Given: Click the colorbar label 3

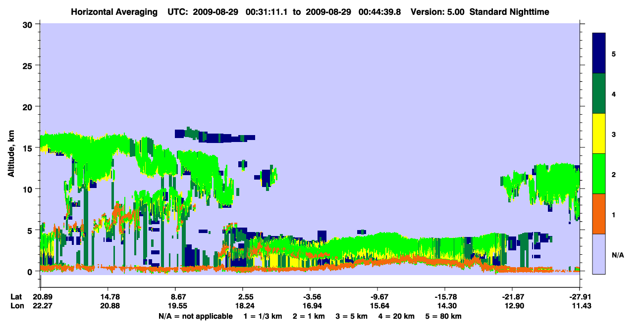Looking at the screenshot, I should click(614, 134).
